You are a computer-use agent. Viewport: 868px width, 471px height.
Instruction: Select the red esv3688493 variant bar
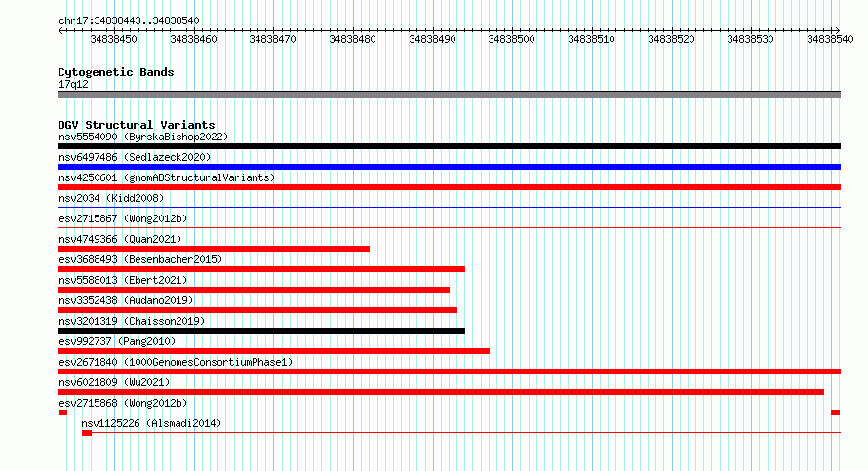click(x=261, y=269)
